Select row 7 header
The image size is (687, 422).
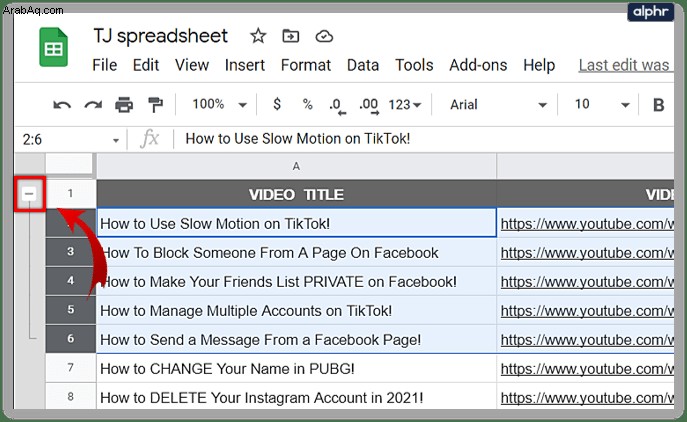(x=71, y=368)
